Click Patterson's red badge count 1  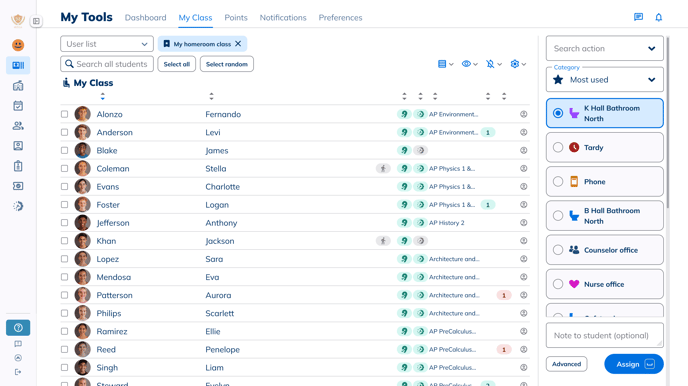(504, 295)
